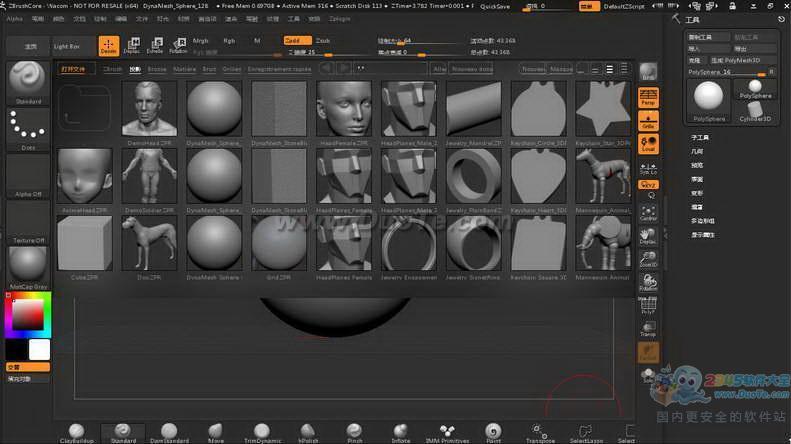
Task: Click the Zoom3D navigation icon
Action: [x=648, y=259]
